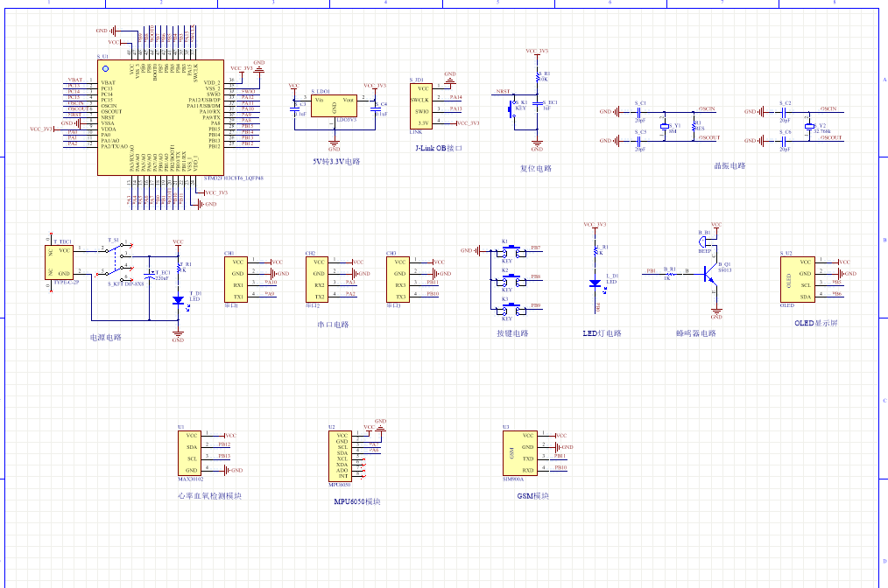The height and width of the screenshot is (588, 888).
Task: Click the '5V转3.3V电路' text label
Action: (x=335, y=162)
